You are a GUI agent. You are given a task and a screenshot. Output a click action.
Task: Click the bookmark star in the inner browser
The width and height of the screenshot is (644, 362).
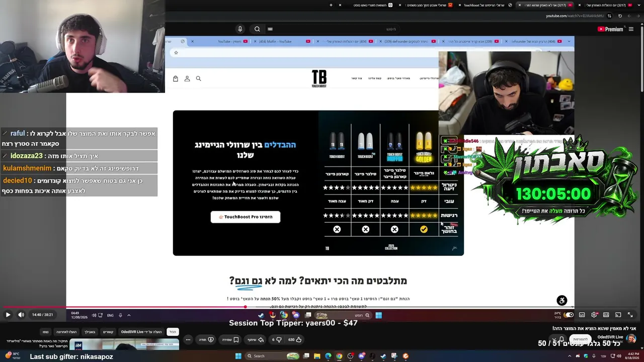click(x=176, y=53)
